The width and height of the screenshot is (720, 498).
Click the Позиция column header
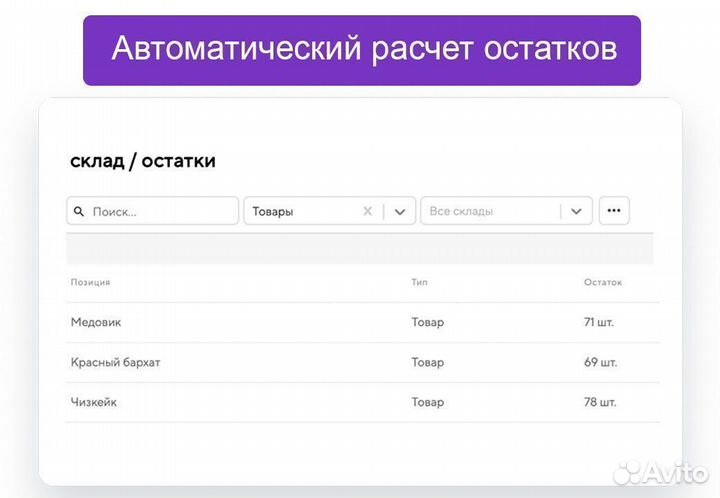pos(90,282)
